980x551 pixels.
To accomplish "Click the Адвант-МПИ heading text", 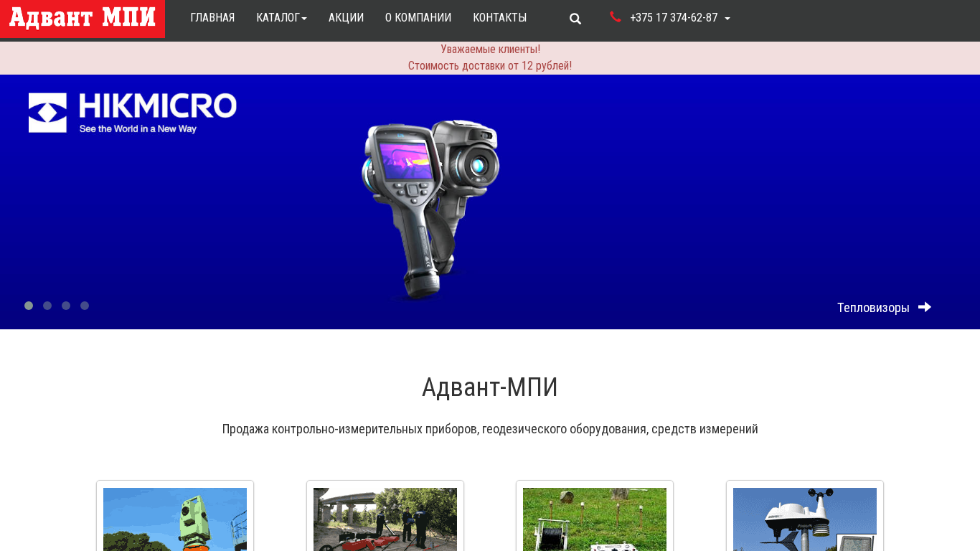I will click(x=490, y=387).
